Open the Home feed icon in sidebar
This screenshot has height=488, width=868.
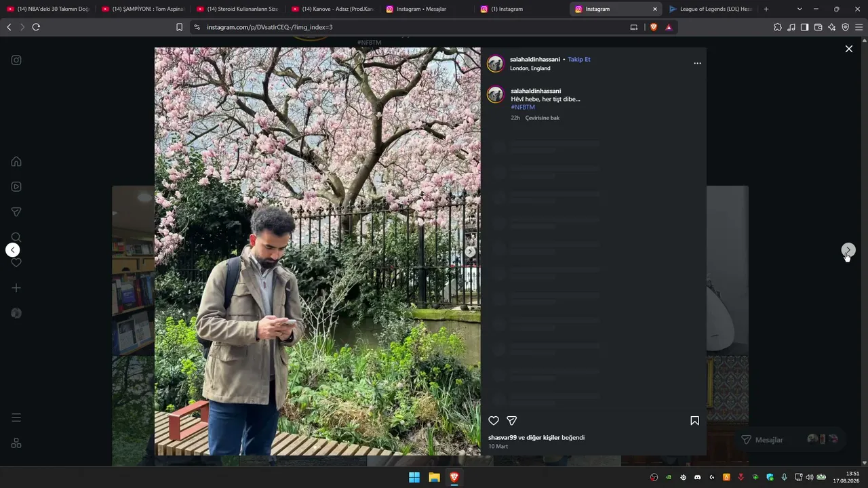16,161
